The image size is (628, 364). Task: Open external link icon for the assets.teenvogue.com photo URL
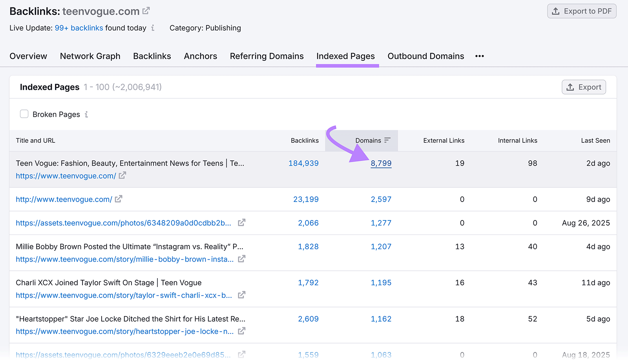pyautogui.click(x=241, y=222)
